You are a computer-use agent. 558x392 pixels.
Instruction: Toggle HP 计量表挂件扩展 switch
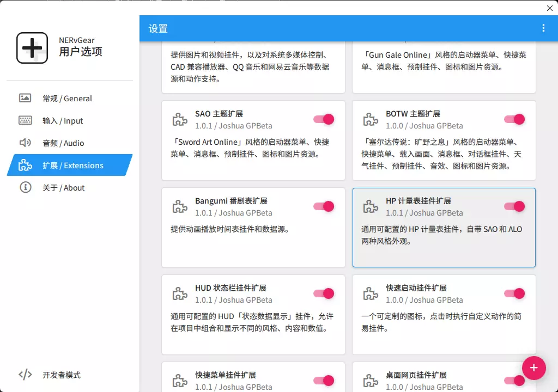click(514, 206)
